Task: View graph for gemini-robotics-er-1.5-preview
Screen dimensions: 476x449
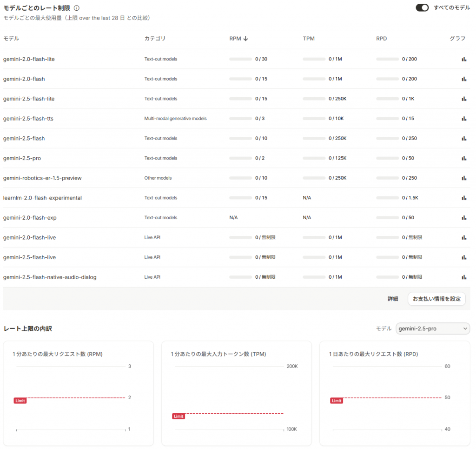Action: point(463,178)
